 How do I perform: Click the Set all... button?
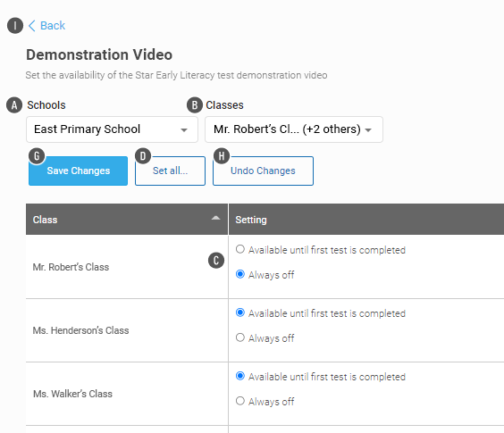[x=170, y=171]
